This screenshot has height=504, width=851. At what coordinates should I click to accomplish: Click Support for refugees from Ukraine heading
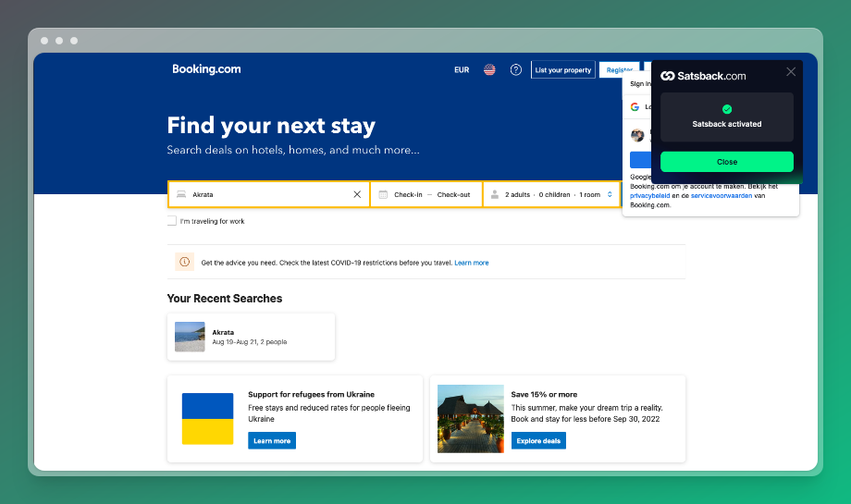point(311,394)
